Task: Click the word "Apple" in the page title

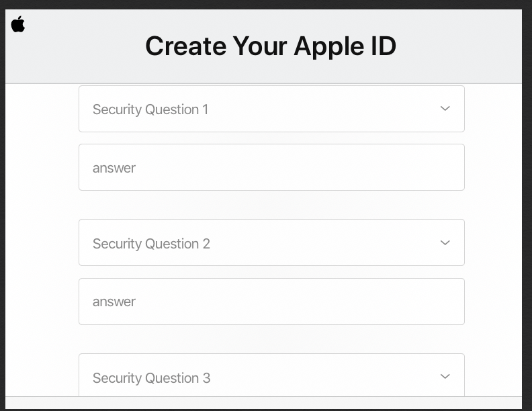Action: [x=329, y=48]
